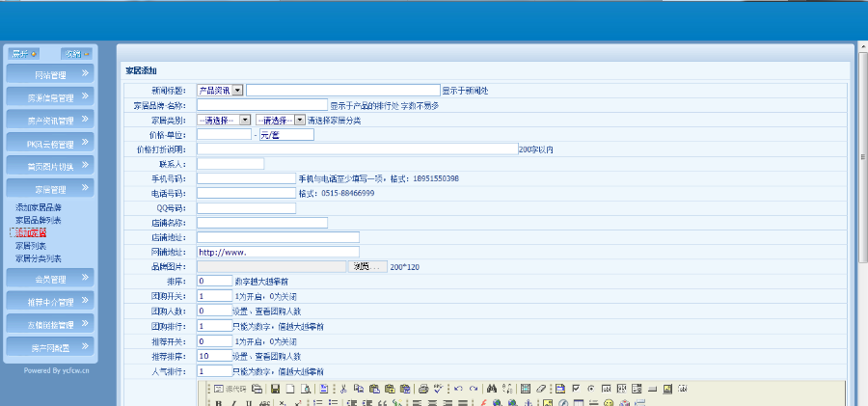
Task: Open the 家居分类列表 link
Action: (39, 258)
